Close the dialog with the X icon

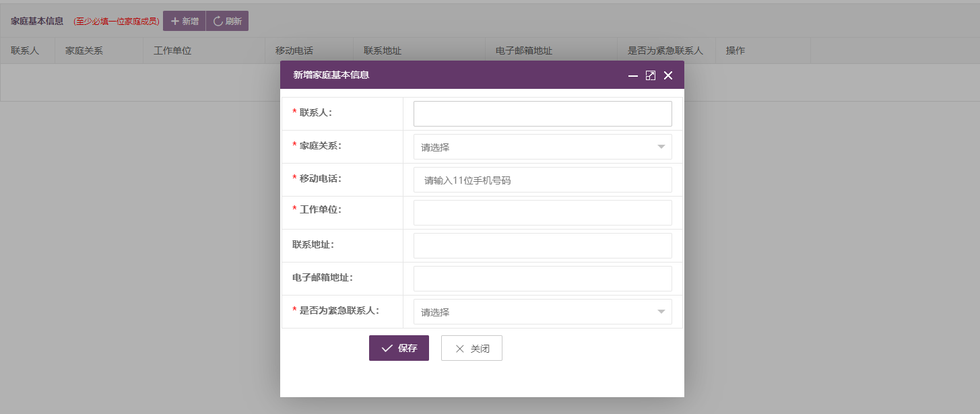click(668, 75)
